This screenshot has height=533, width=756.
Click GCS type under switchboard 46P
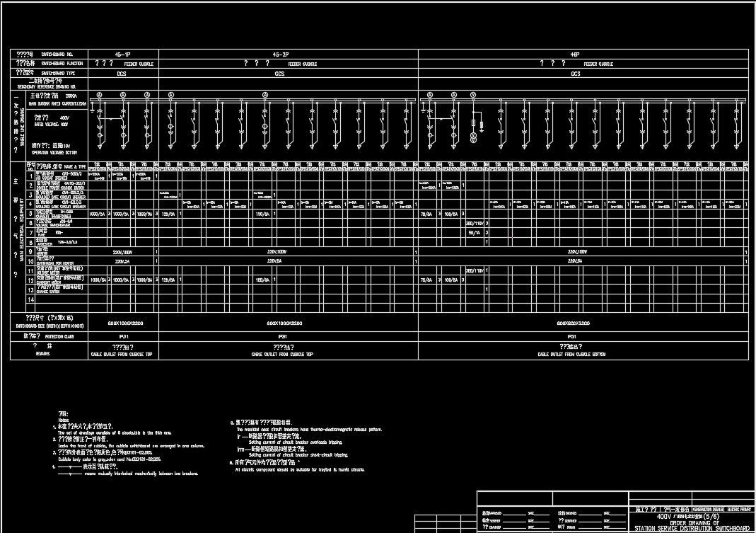click(x=576, y=74)
